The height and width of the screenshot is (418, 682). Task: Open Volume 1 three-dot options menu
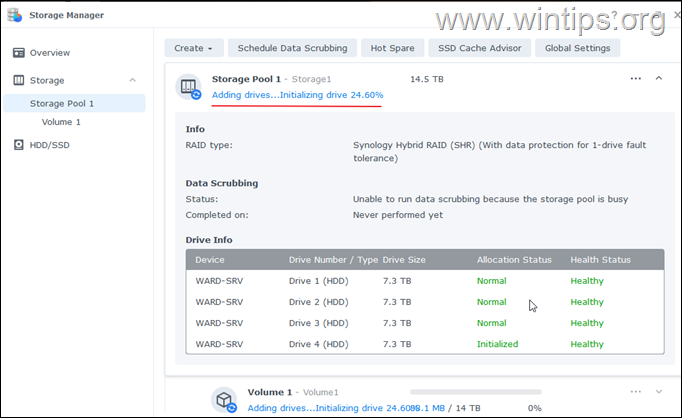(x=635, y=392)
